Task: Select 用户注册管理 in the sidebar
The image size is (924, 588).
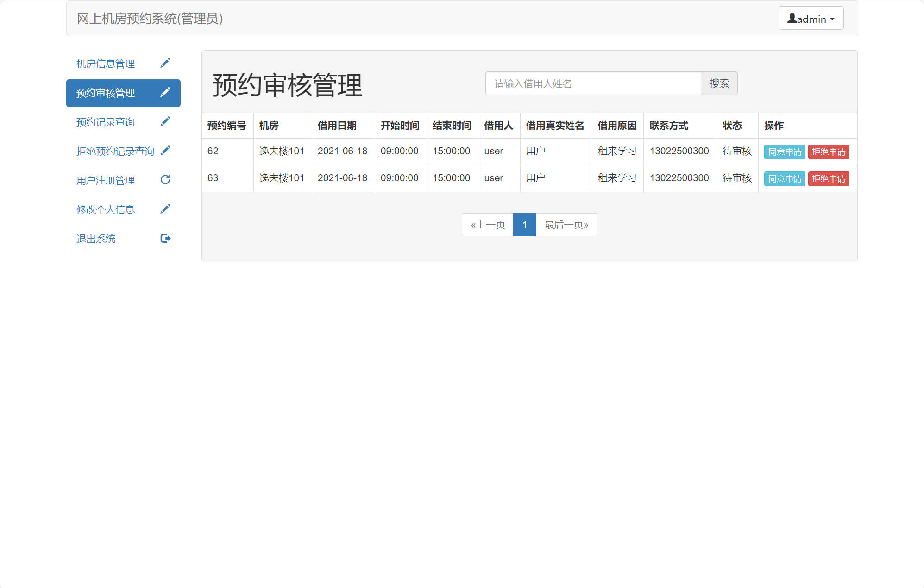Action: point(105,180)
